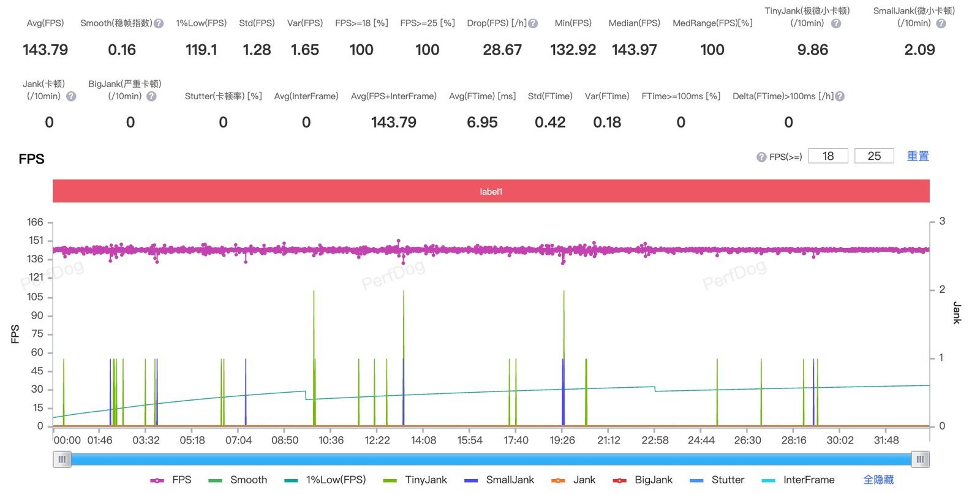Viewport: 980px width, 495px height.
Task: Click SmallJank question mark icon
Action: pyautogui.click(x=941, y=23)
